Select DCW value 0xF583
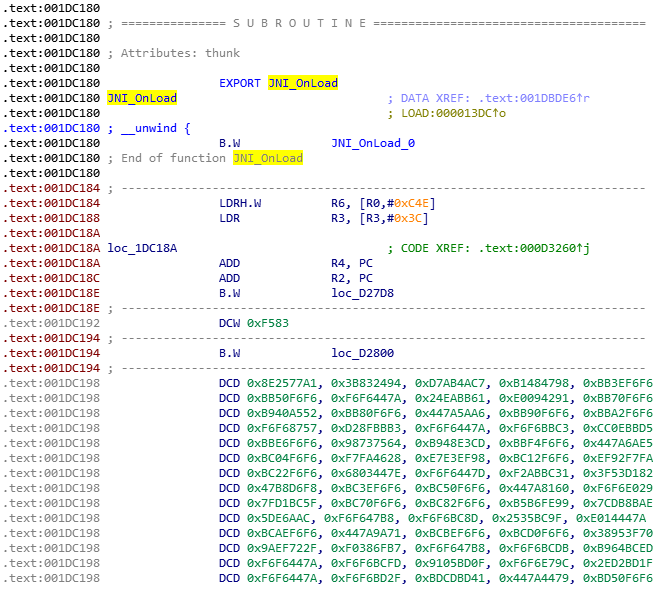Screen dimensions: 658x590 [x=268, y=323]
